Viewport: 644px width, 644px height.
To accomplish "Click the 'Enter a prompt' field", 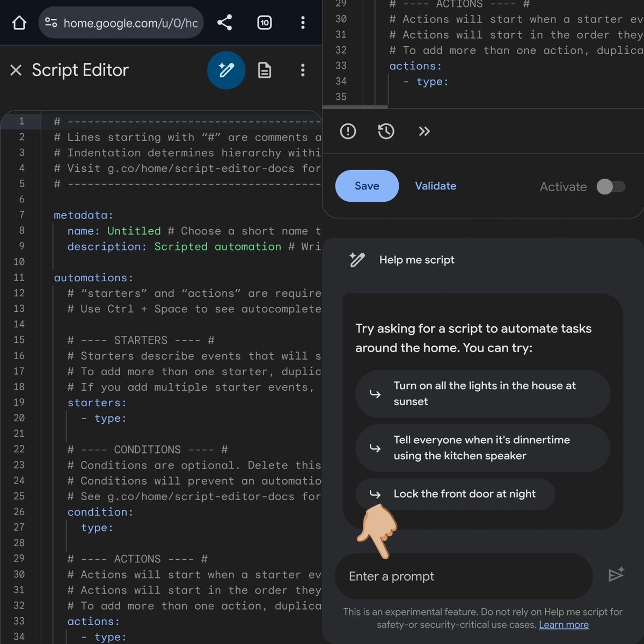I will tap(464, 576).
